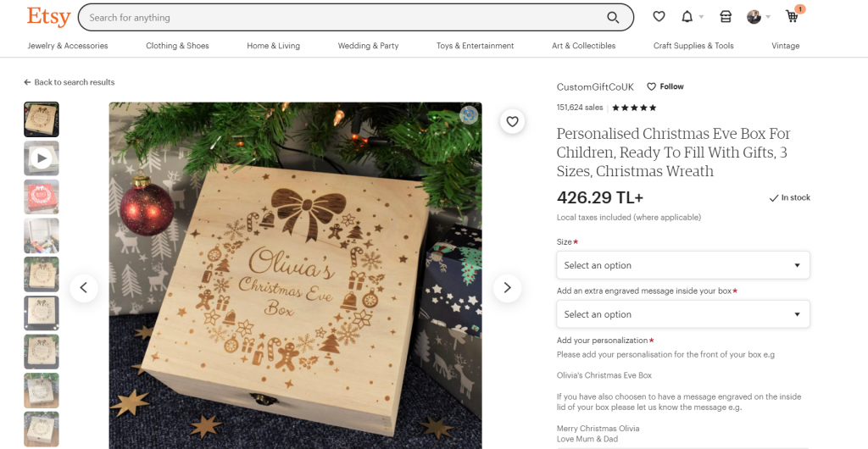The image size is (868, 449).
Task: Click the Search for anything field
Action: (343, 17)
